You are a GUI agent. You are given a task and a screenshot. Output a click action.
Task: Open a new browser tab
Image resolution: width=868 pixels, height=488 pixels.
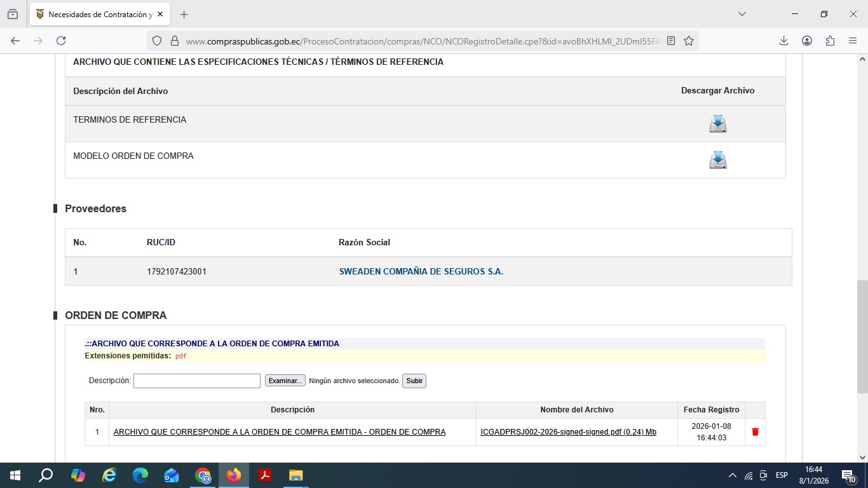pos(184,14)
